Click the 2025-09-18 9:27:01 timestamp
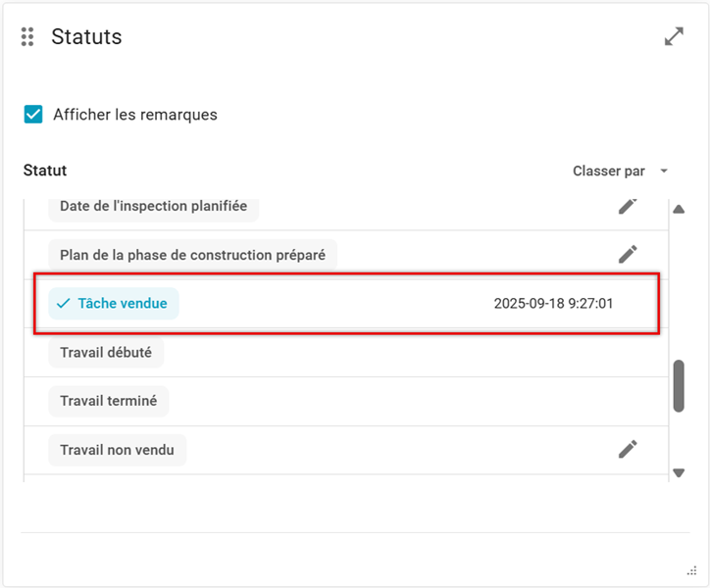 [553, 304]
